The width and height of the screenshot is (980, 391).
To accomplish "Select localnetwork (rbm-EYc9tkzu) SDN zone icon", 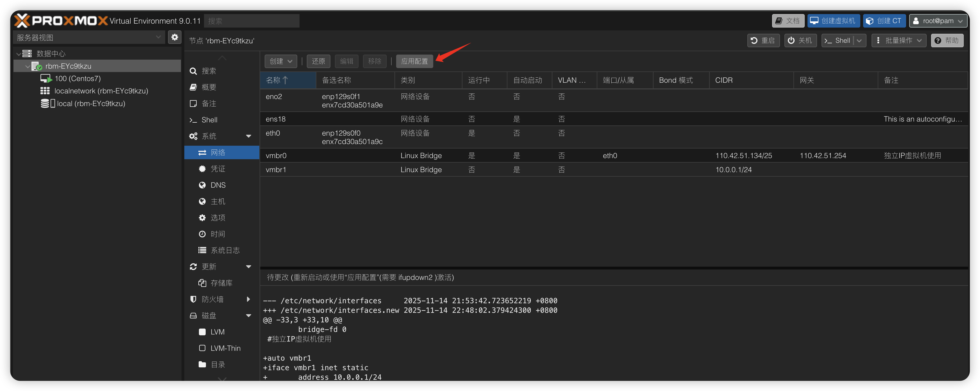I will (45, 91).
